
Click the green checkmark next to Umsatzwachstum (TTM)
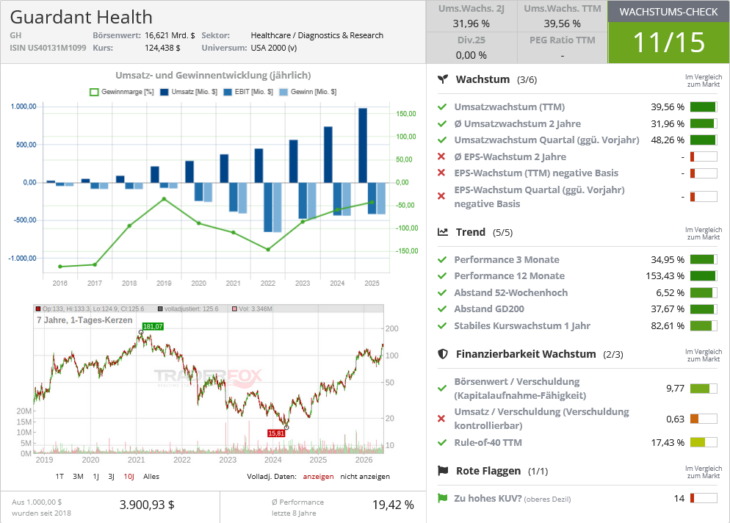pos(442,107)
